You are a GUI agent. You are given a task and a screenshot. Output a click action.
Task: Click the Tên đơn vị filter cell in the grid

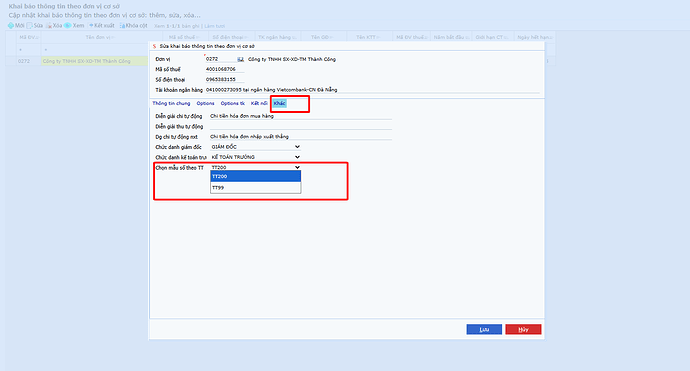pos(95,50)
